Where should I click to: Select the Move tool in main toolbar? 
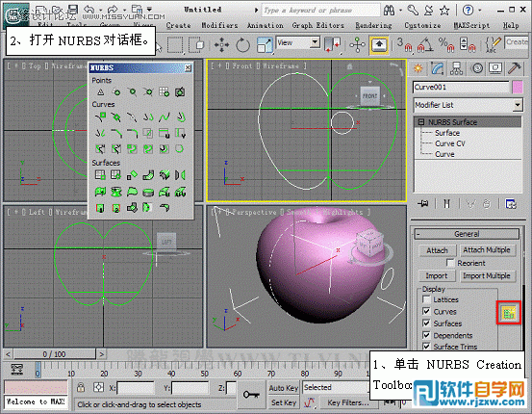point(221,45)
